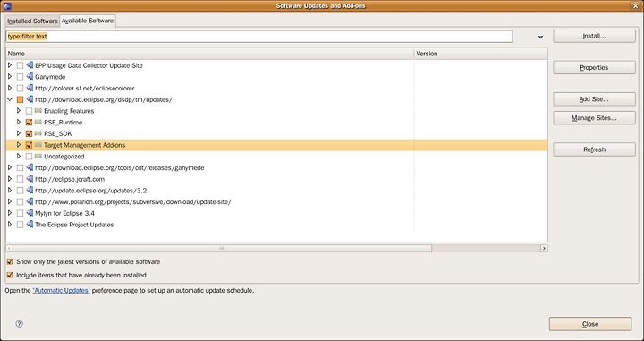Check the Enabling Features checkbox
This screenshot has width=644, height=341.
click(29, 111)
